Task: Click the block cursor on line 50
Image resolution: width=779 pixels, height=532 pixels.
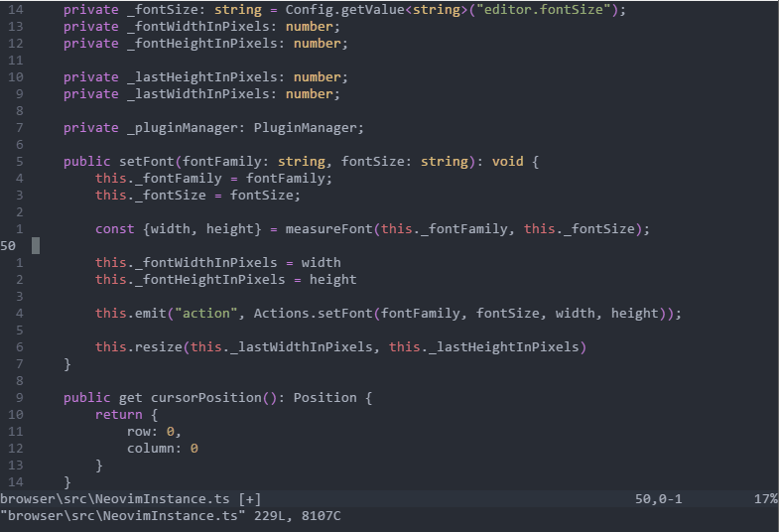Action: pyautogui.click(x=36, y=246)
